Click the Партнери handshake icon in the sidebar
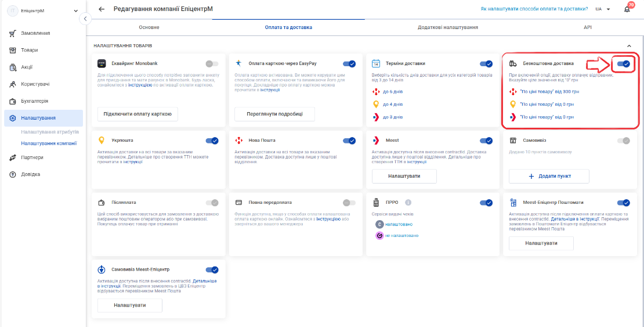Screen dimensions: 644x327 (x=12, y=157)
